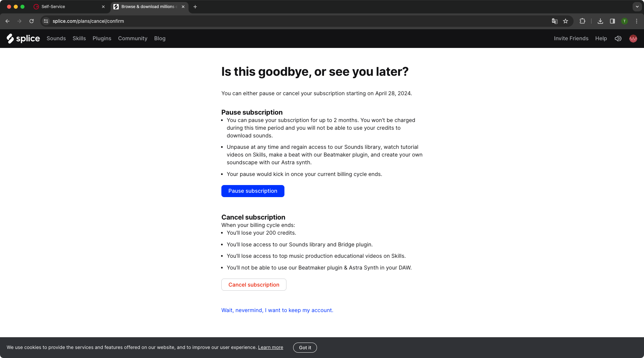Click the Splice logo
644x358 pixels.
(23, 39)
